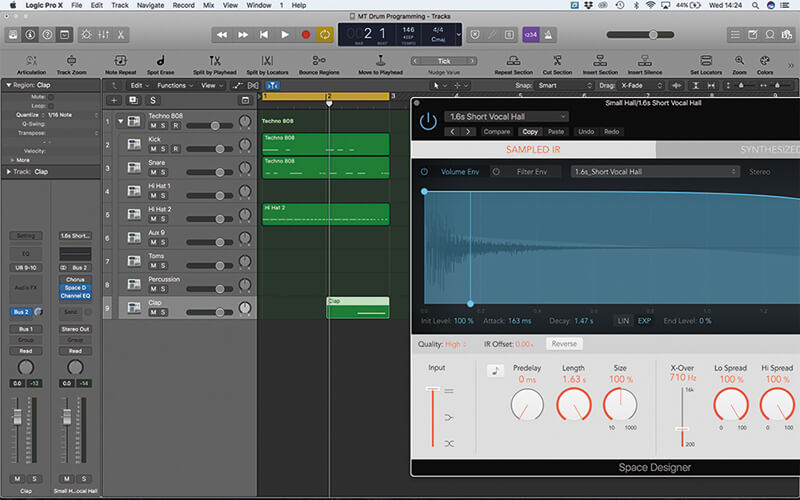Click the Fast Forward transport button
Screen dimensions: 800x500
point(243,35)
